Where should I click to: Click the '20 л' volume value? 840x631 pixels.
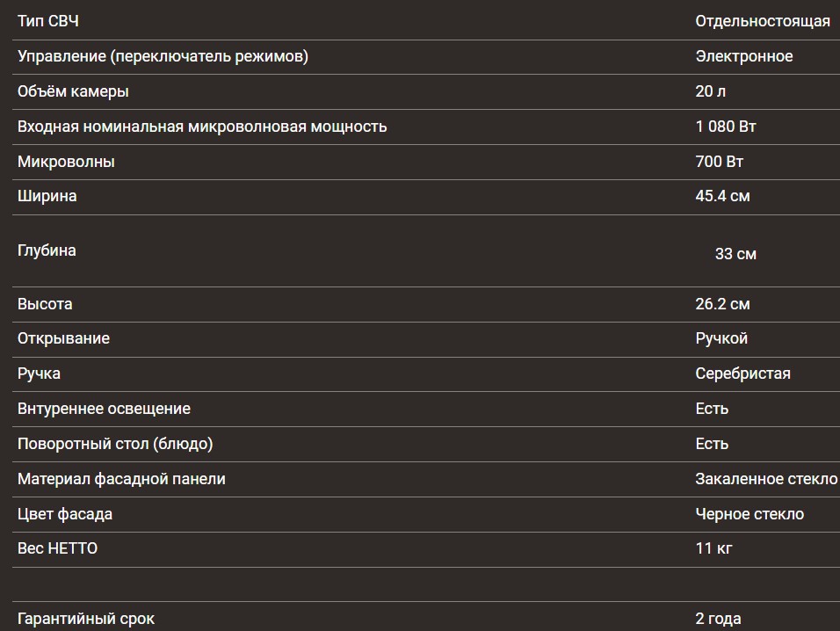pos(710,91)
